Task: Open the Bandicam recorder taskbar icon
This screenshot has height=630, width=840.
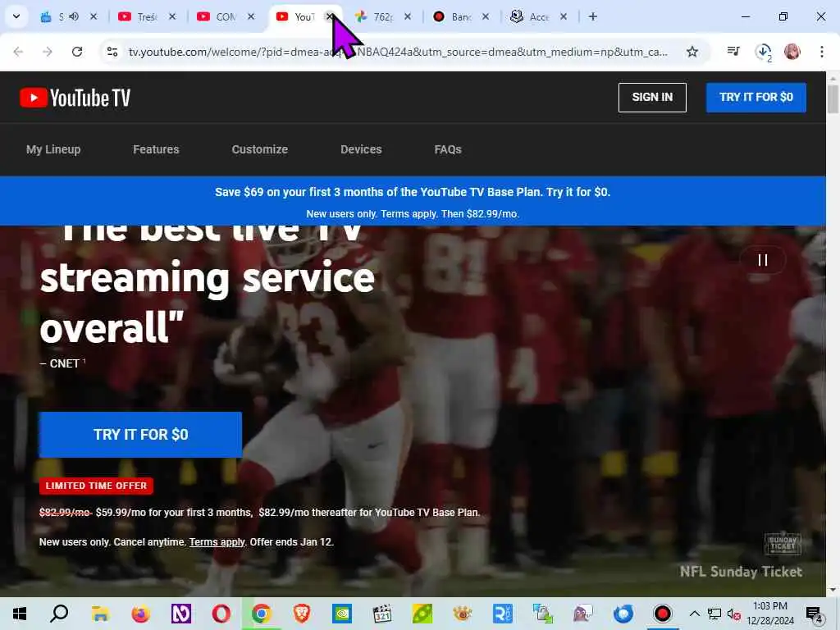Action: coord(663,614)
